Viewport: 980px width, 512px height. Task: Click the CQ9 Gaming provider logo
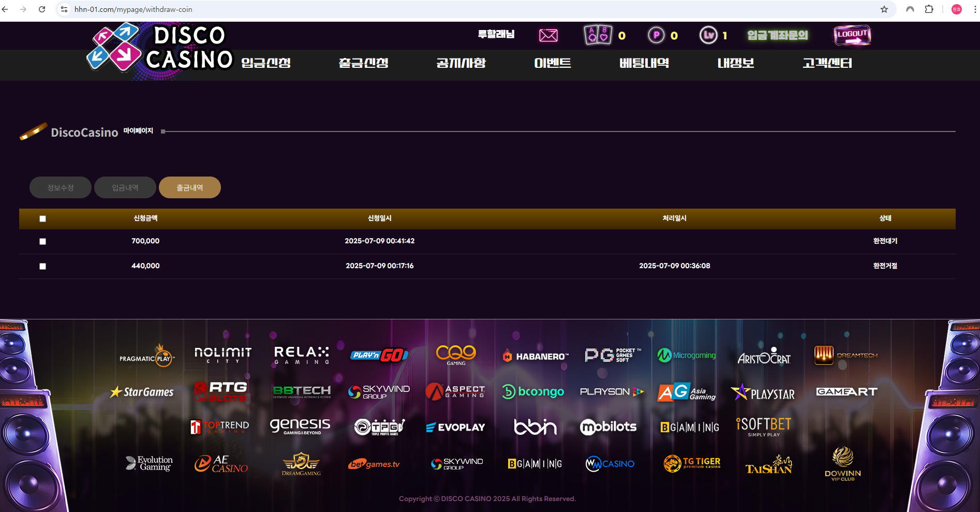pyautogui.click(x=456, y=355)
